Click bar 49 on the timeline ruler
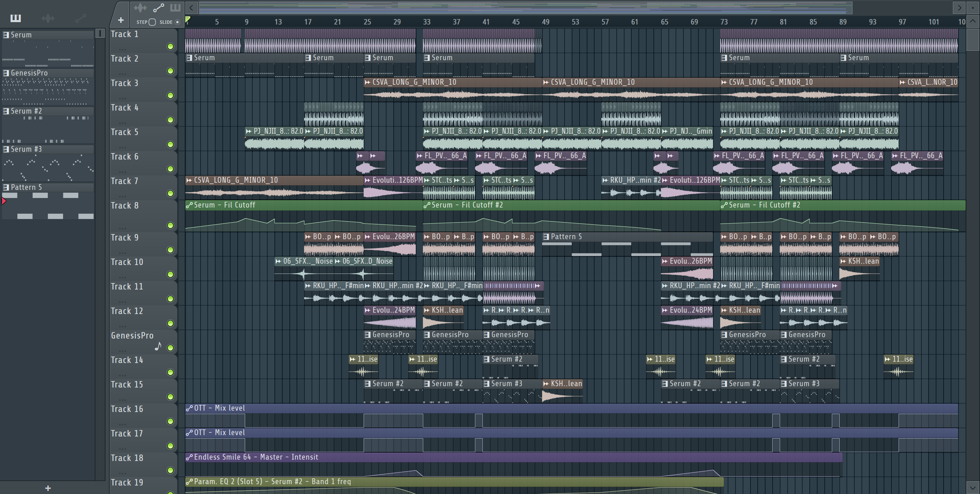Viewport: 980px width, 494px height. coord(546,22)
